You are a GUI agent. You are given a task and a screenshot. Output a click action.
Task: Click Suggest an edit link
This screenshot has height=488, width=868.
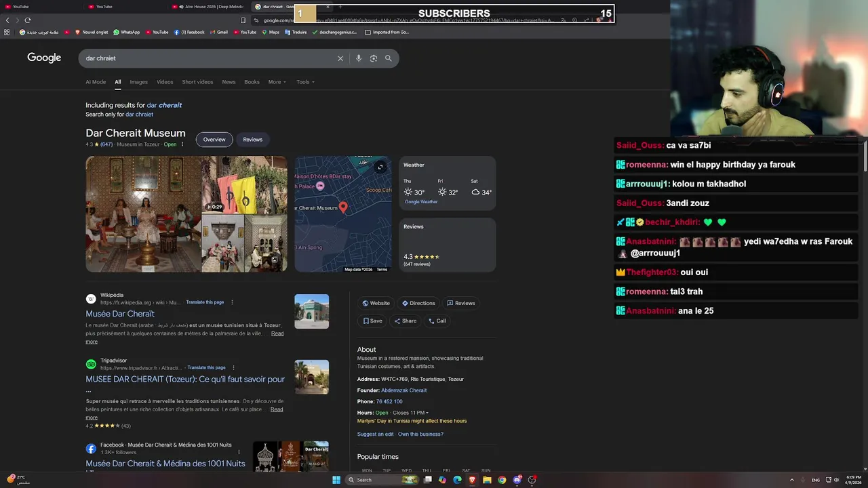(x=375, y=434)
